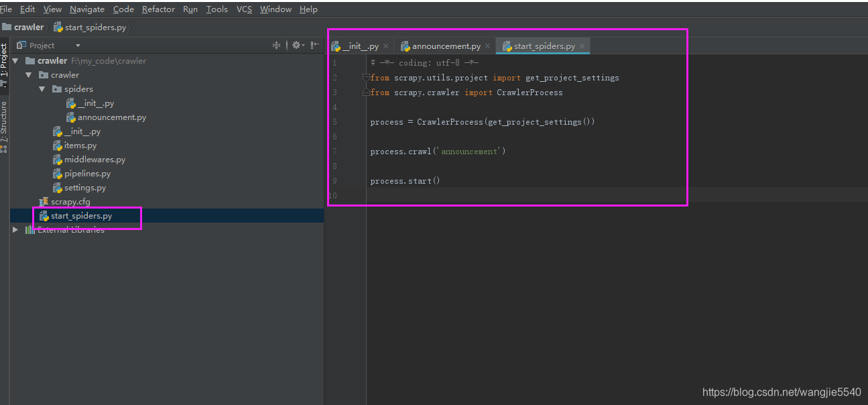Close the start_spiders.py editor tab
Image resolution: width=868 pixels, height=405 pixels.
click(582, 46)
